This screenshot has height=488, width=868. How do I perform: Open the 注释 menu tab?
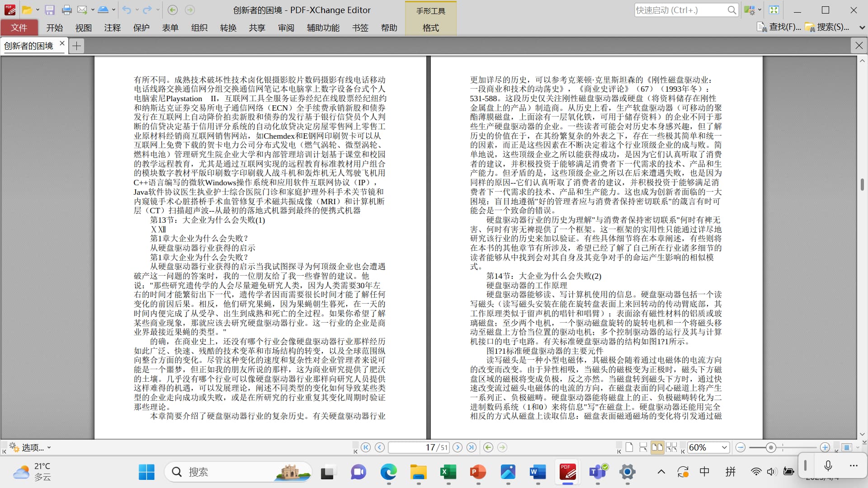[x=112, y=28]
